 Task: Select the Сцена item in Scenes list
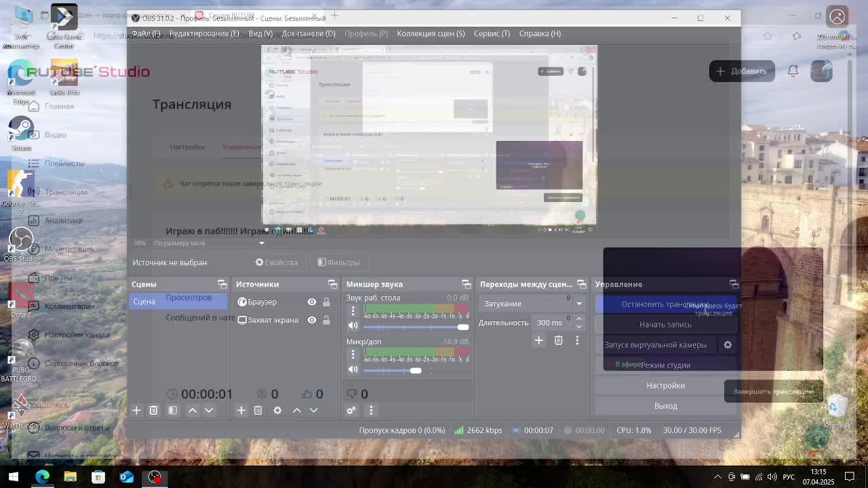(x=178, y=302)
